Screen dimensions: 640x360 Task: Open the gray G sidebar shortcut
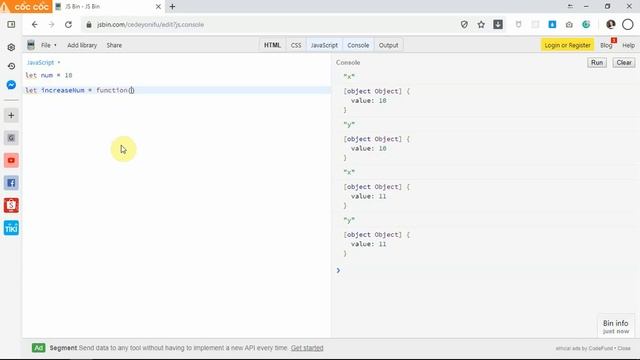[11, 138]
